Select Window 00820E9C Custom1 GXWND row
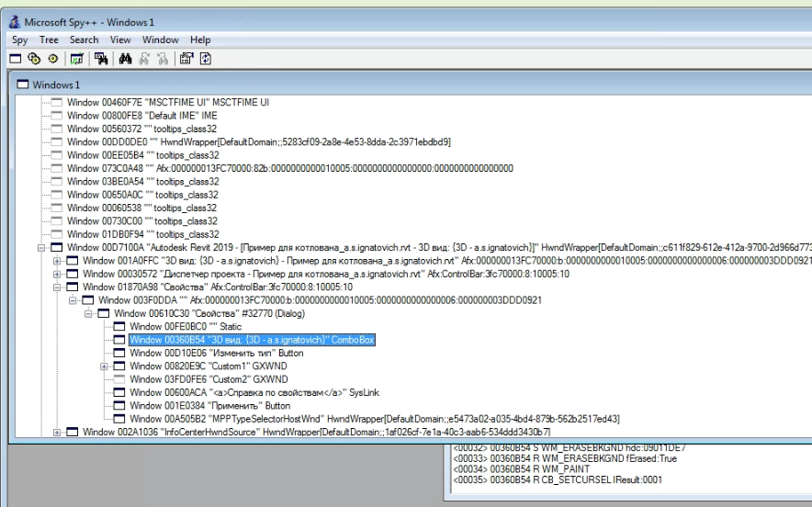This screenshot has width=812, height=507. [x=209, y=366]
